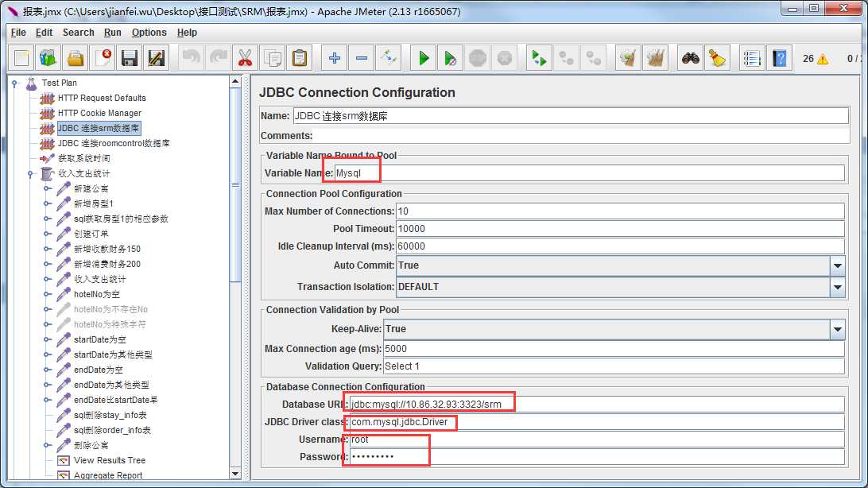This screenshot has width=868, height=488.
Task: Open Help with question mark icon
Action: click(x=780, y=58)
